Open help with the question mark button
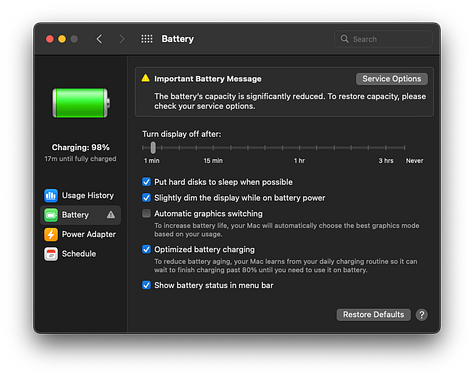 [x=422, y=315]
